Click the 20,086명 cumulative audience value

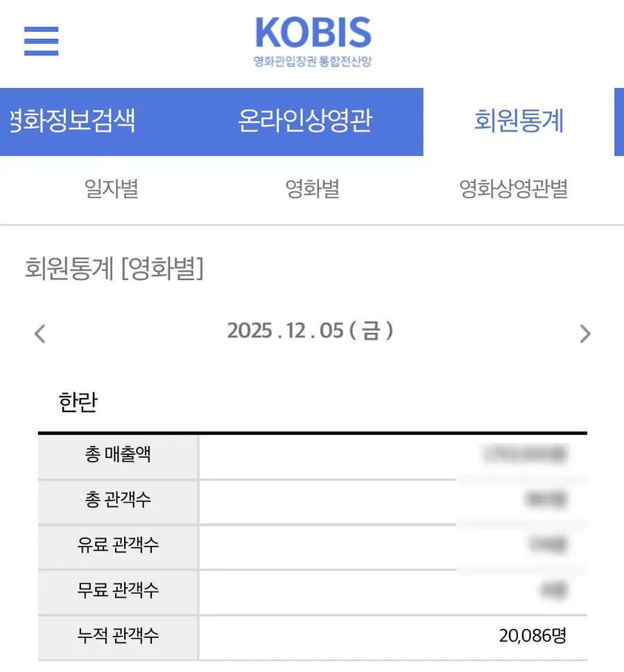point(532,635)
